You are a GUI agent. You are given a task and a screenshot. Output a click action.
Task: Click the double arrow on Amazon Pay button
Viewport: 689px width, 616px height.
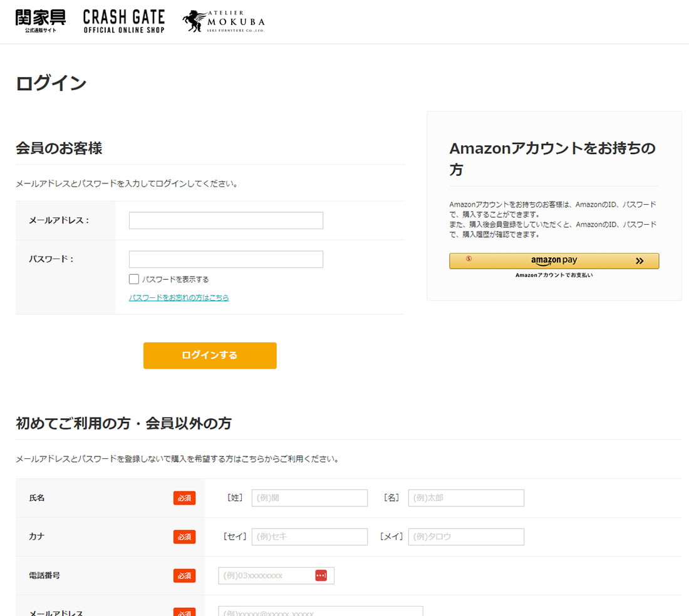coord(639,261)
